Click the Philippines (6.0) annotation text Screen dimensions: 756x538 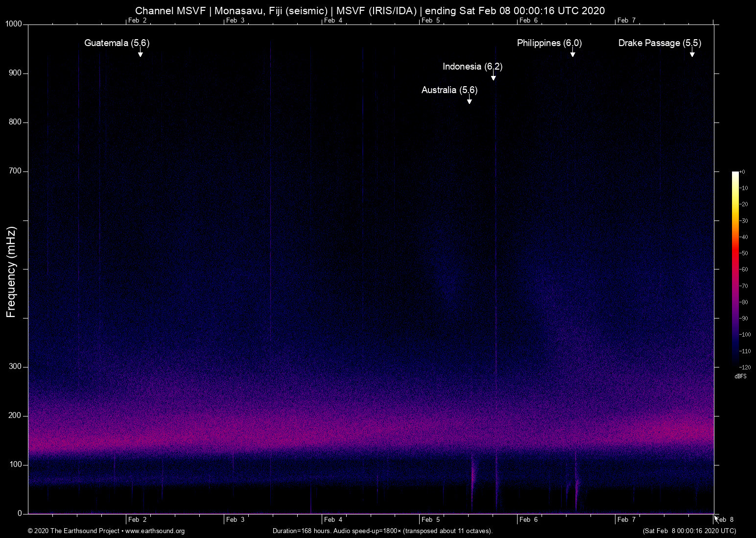pos(549,43)
